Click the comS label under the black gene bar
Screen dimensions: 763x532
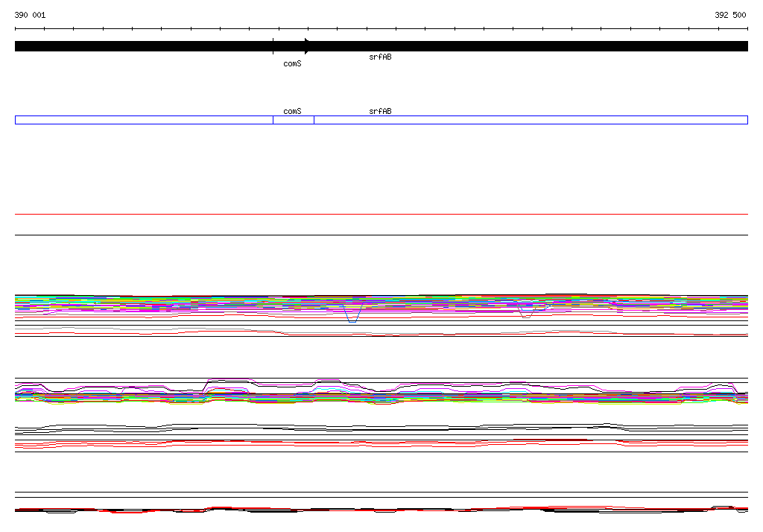(292, 64)
